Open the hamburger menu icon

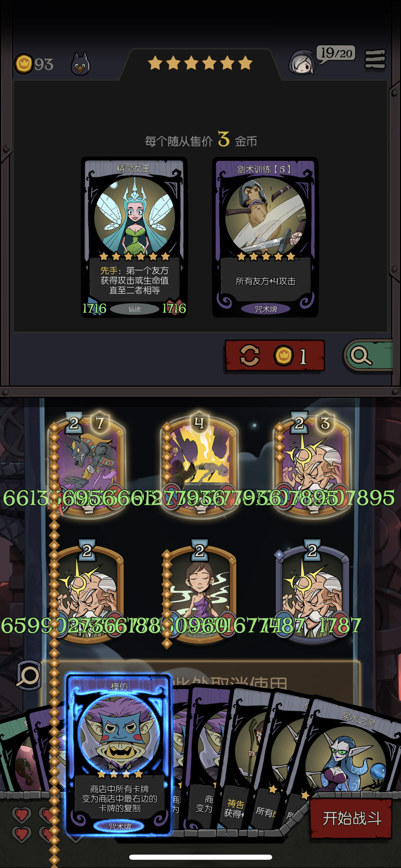pos(375,59)
